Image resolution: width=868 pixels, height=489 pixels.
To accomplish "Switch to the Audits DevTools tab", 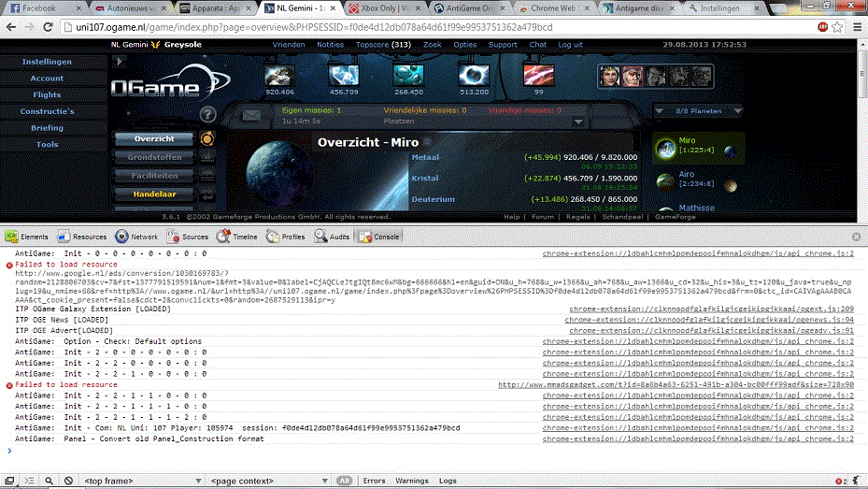I will pos(332,237).
